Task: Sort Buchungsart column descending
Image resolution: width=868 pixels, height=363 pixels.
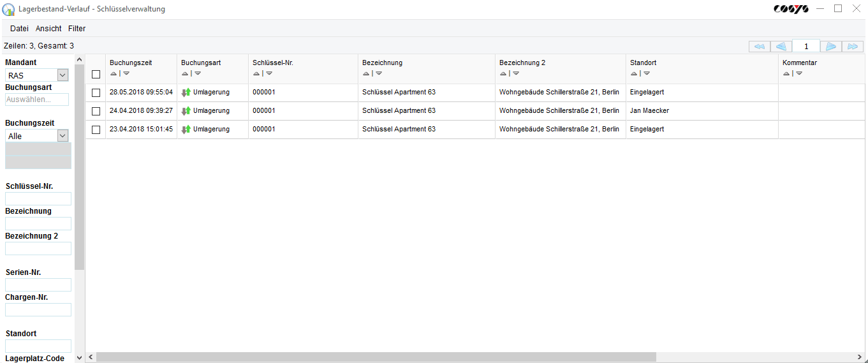Action: pyautogui.click(x=197, y=73)
